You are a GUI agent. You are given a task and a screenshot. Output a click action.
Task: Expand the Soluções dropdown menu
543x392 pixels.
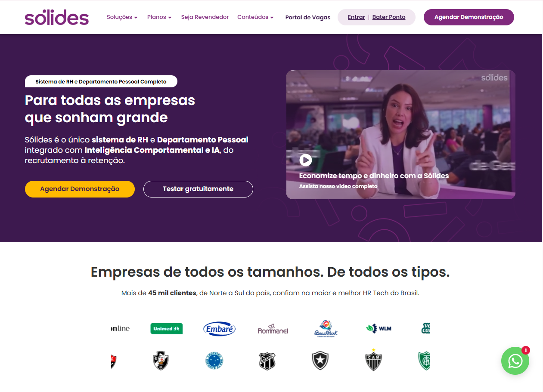(x=122, y=17)
